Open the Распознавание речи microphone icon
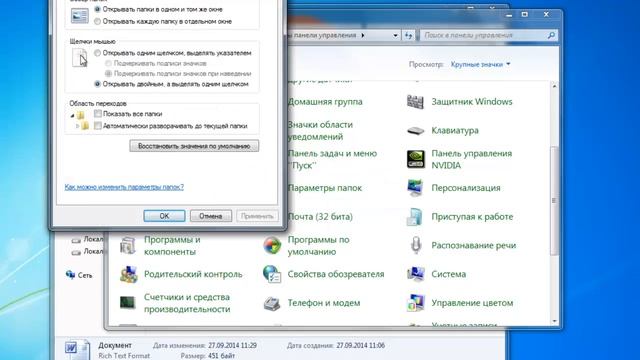The width and height of the screenshot is (640, 360). (416, 245)
